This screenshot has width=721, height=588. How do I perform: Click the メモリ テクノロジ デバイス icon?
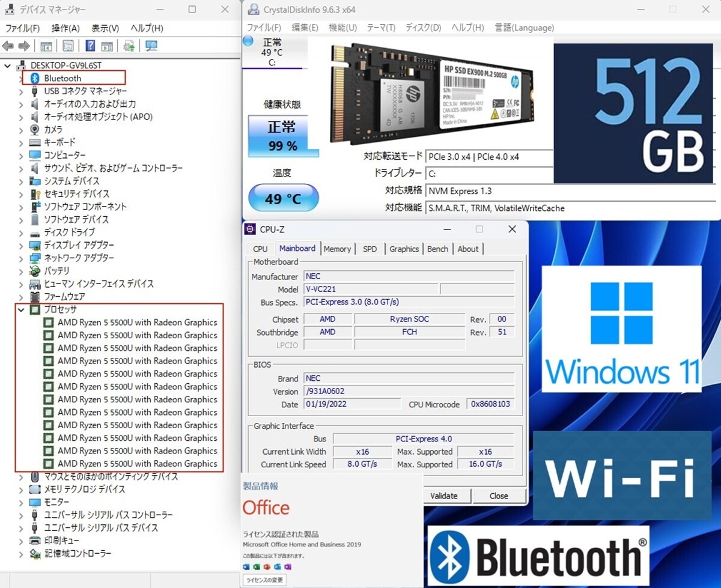point(35,489)
